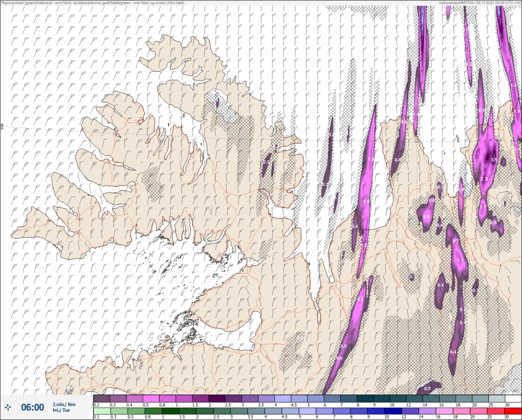Click the wind compass icon beside 06:00
Image resolution: width=522 pixels, height=420 pixels.
[8, 407]
